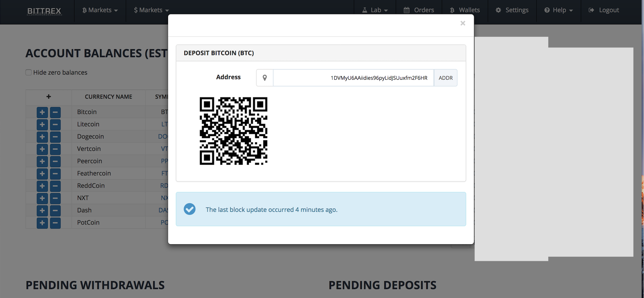Click the minus icon for Vertcoin row
The width and height of the screenshot is (644, 298).
pos(55,149)
